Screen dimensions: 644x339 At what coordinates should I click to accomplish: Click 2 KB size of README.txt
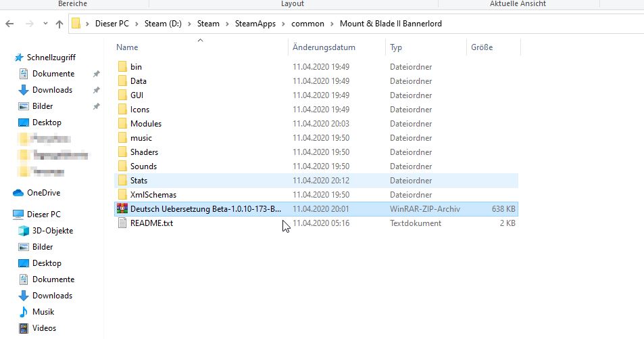point(507,223)
